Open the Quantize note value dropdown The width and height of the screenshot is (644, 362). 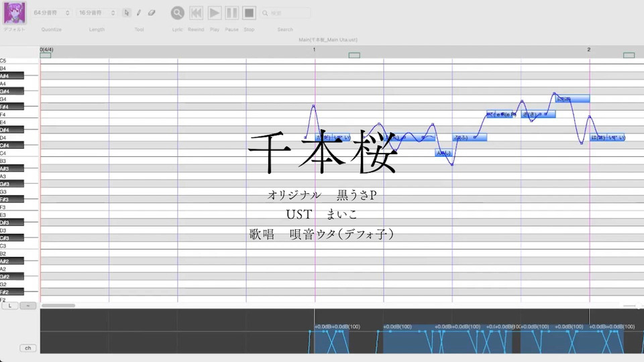[x=52, y=13]
